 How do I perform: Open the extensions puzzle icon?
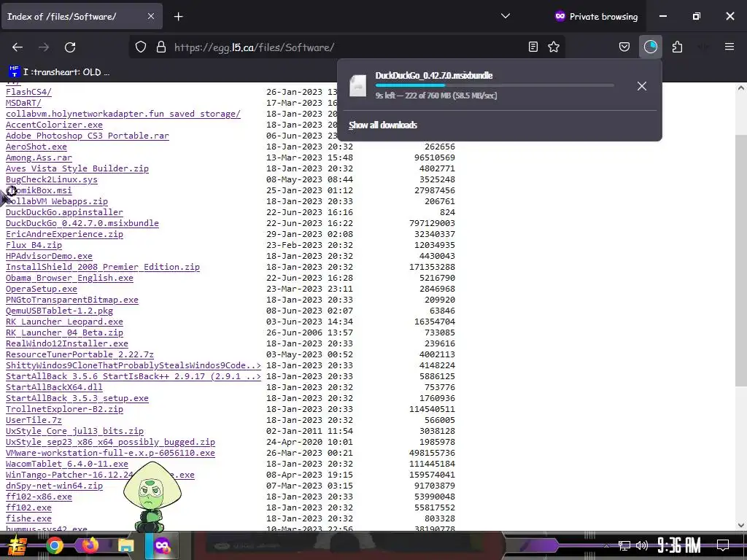(x=677, y=47)
